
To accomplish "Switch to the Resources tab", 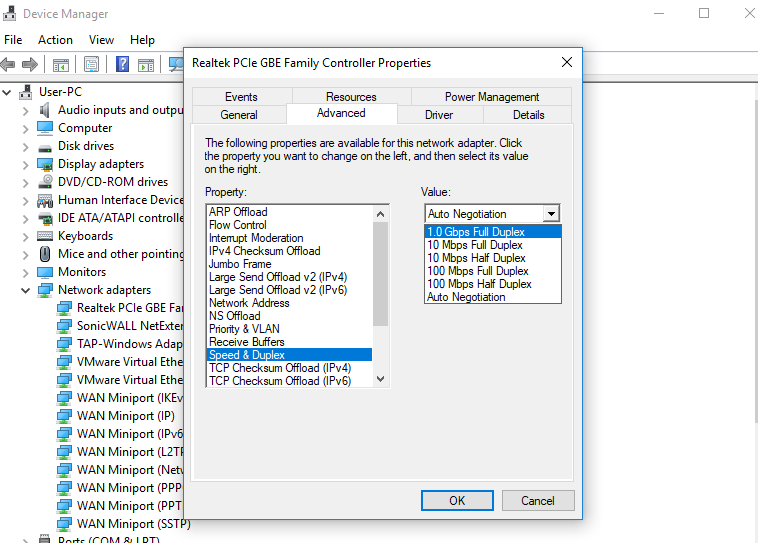I will [351, 97].
